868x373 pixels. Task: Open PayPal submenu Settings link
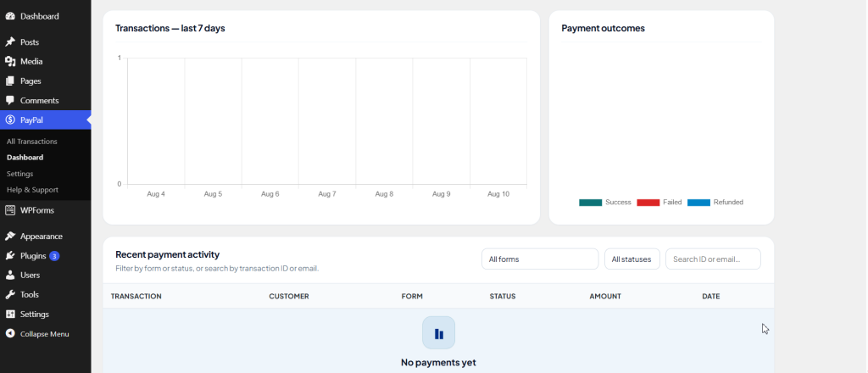pyautogui.click(x=20, y=174)
